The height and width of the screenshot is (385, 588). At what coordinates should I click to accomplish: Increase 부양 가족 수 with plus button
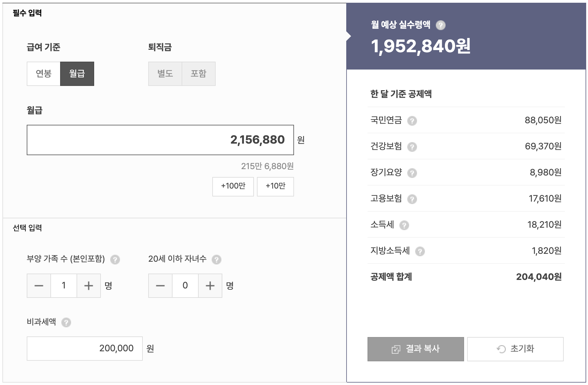click(x=88, y=286)
